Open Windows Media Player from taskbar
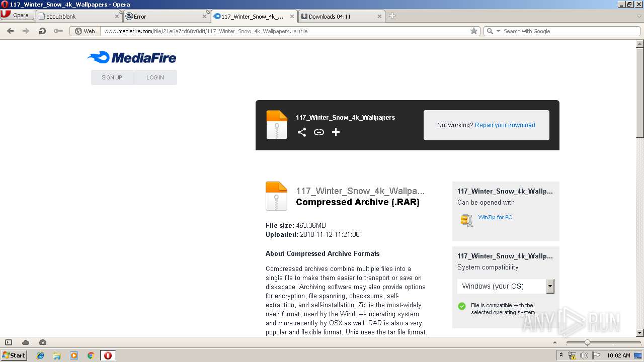The width and height of the screenshot is (644, 362). pos(74,355)
